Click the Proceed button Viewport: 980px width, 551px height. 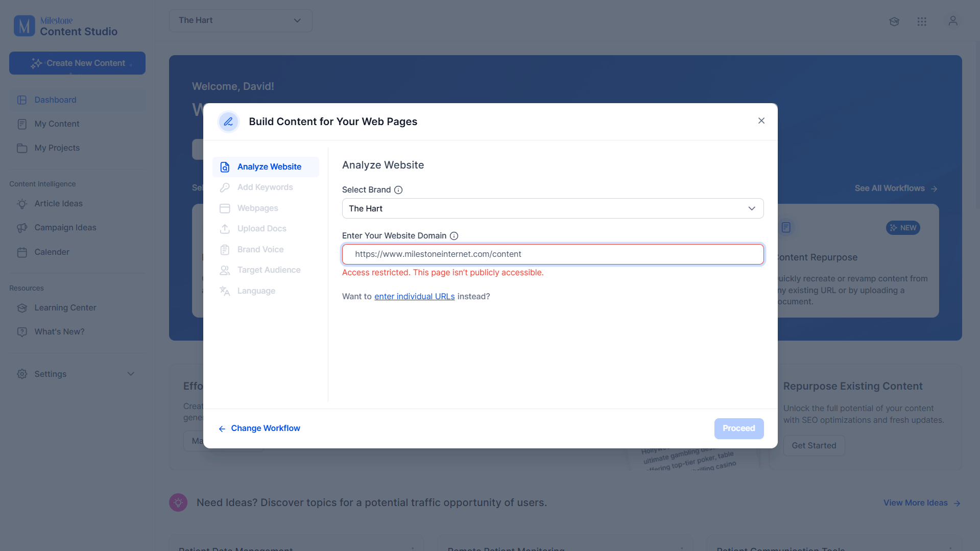tap(739, 428)
